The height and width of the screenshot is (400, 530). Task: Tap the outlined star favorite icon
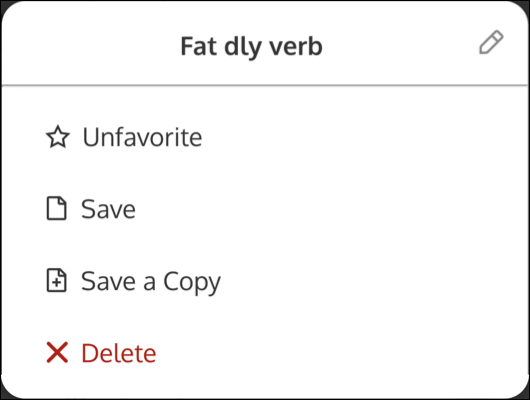point(58,137)
